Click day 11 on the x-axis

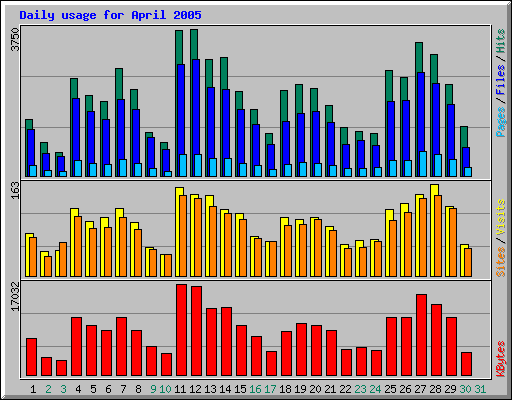[x=180, y=389]
